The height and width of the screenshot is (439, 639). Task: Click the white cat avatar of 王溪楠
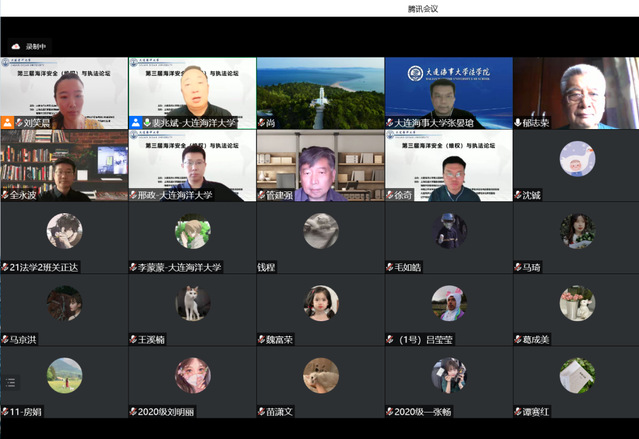coord(192,302)
